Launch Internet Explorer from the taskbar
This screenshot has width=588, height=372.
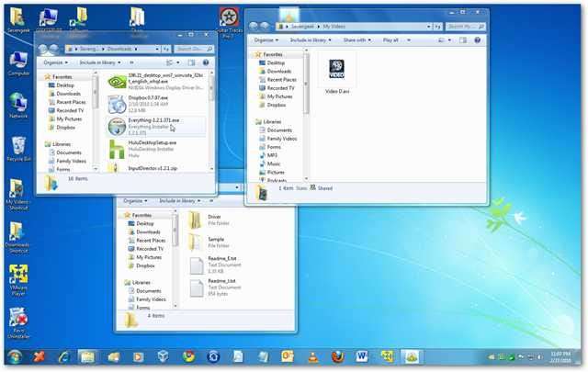click(63, 356)
